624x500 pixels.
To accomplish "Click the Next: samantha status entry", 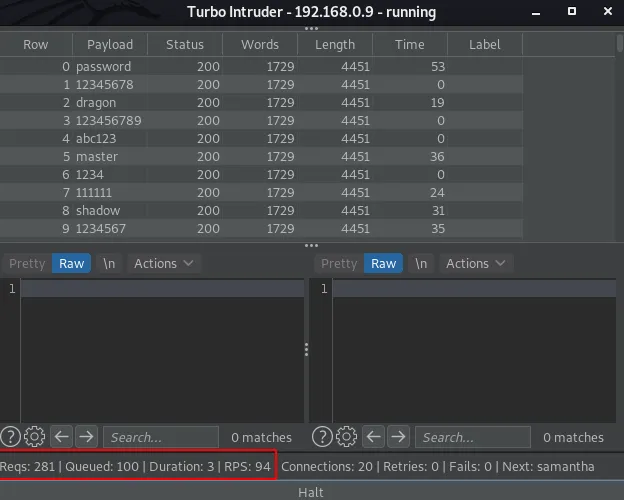I will (548, 467).
